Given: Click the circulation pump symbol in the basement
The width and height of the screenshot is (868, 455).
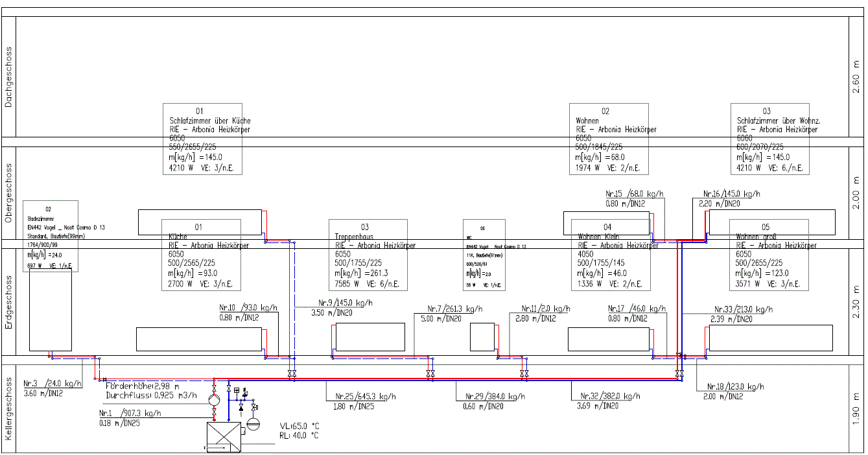Looking at the screenshot, I should [x=214, y=400].
